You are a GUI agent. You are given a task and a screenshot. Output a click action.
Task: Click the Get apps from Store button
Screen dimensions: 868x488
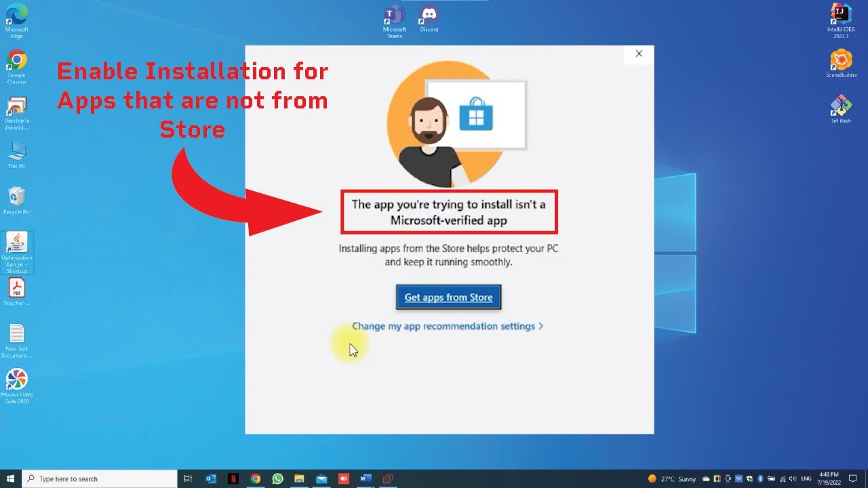click(x=448, y=297)
